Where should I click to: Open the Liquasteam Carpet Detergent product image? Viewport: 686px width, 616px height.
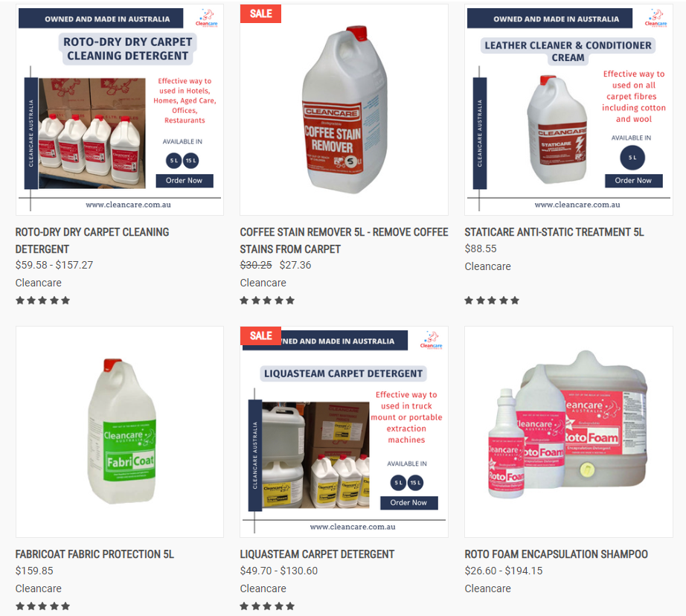[344, 431]
